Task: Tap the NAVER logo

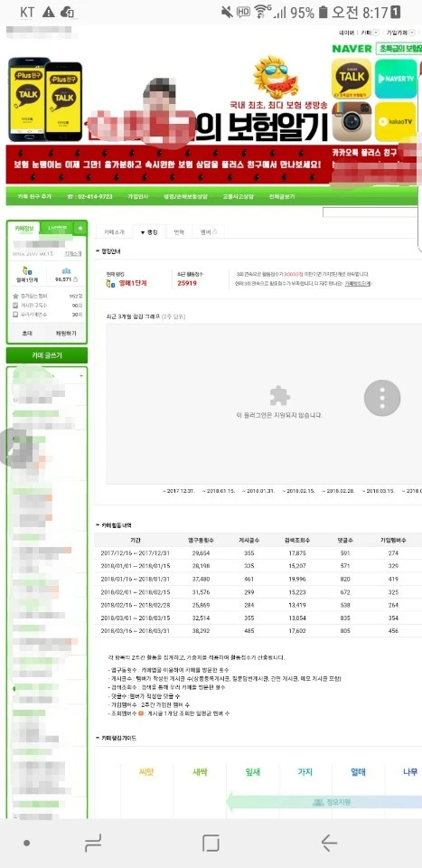Action: [352, 49]
